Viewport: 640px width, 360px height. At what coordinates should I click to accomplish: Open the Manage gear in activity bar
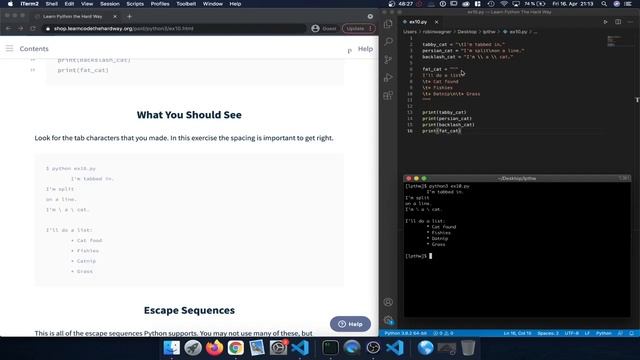click(x=388, y=320)
